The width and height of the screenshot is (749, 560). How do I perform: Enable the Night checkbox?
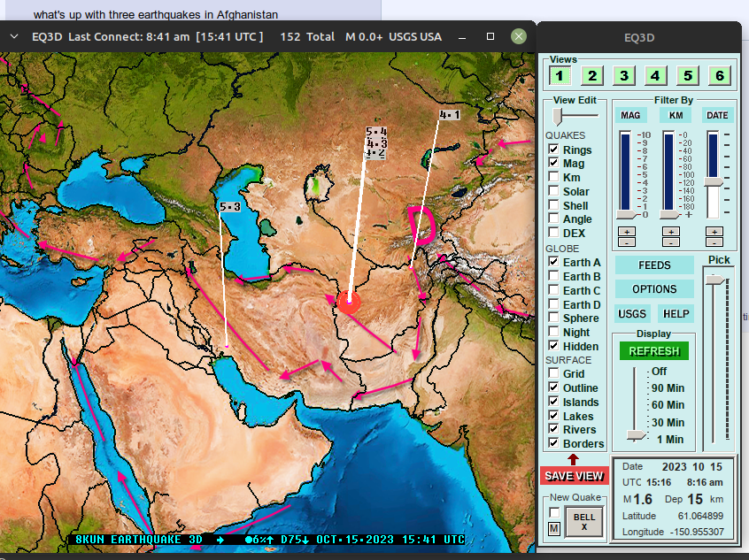tap(553, 332)
